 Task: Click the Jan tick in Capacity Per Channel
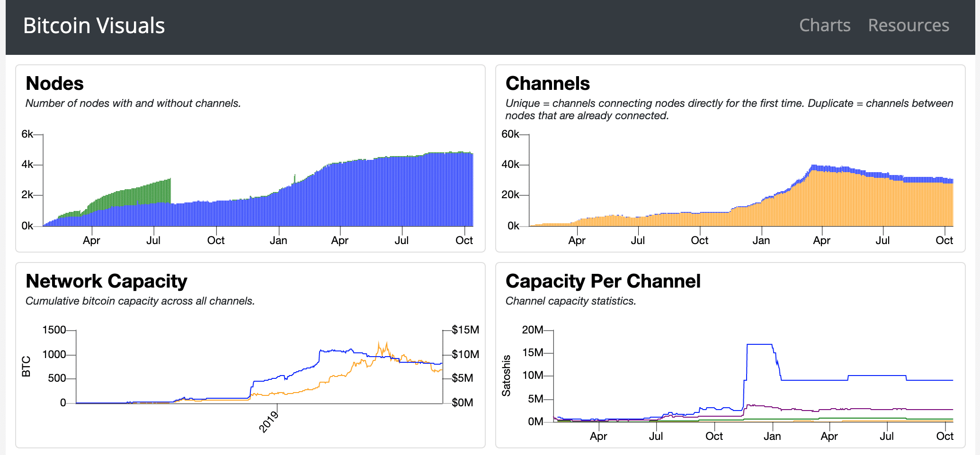[772, 436]
